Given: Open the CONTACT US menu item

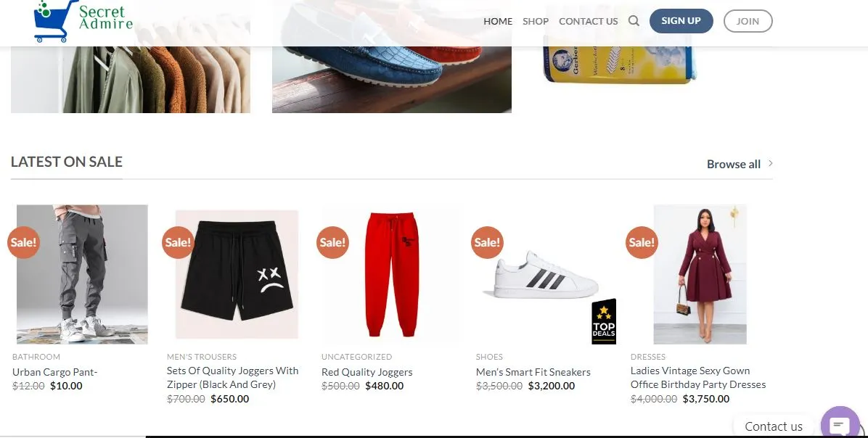Looking at the screenshot, I should tap(588, 22).
